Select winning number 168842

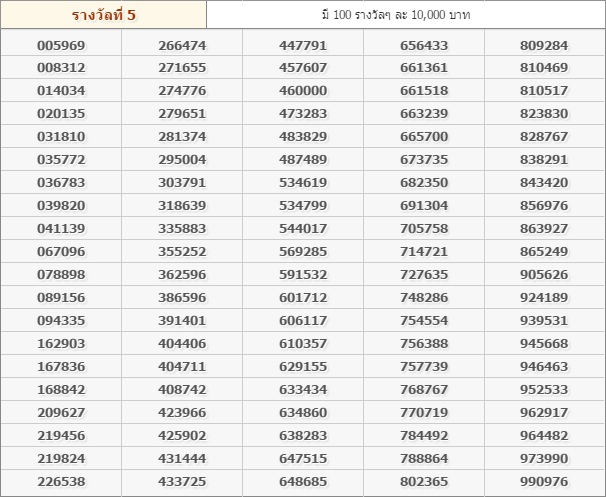(x=61, y=390)
